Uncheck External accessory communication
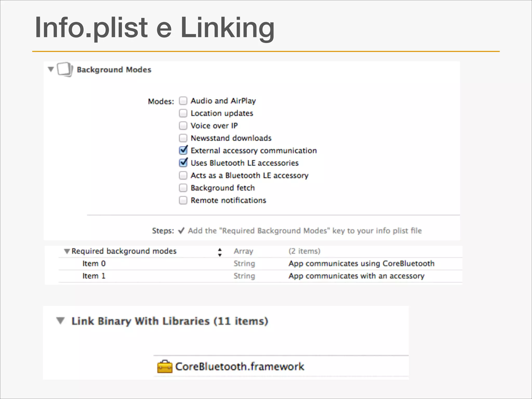This screenshot has height=399, width=532. (x=183, y=150)
